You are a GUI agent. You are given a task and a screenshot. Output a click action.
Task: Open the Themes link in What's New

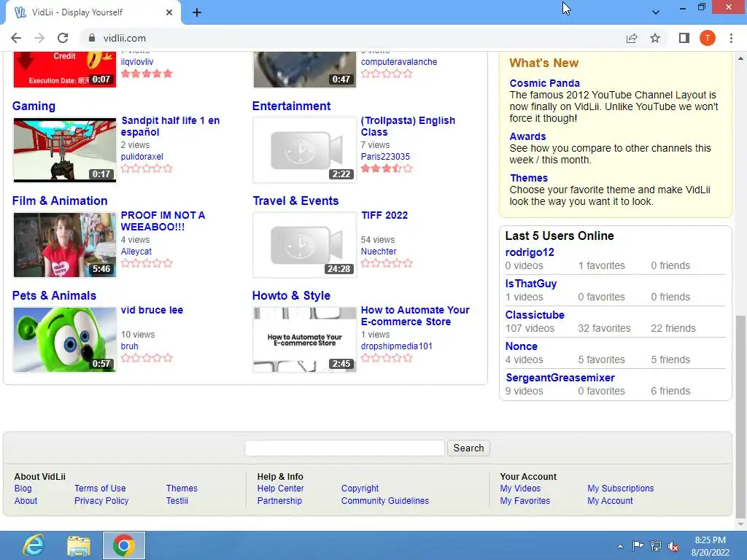(529, 178)
